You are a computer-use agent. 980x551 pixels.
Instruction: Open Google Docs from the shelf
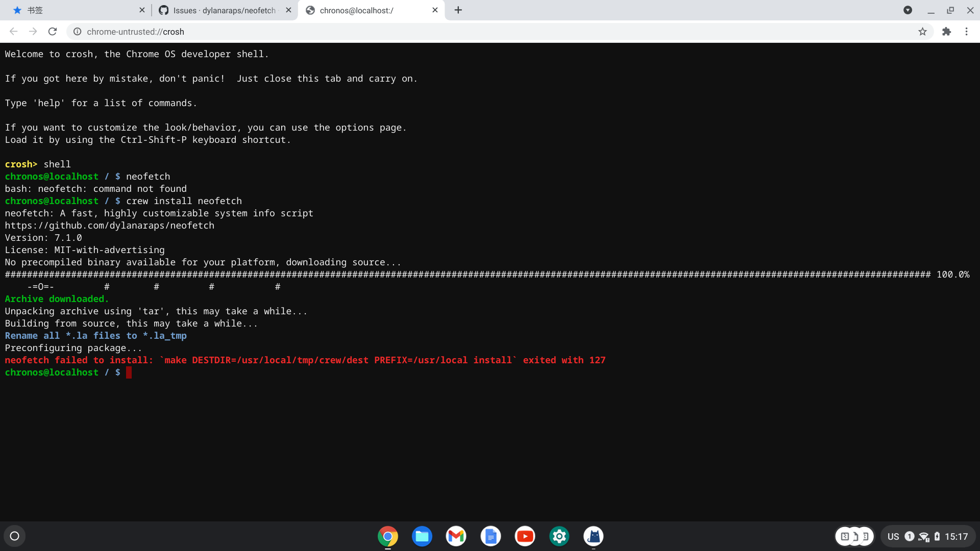(491, 536)
